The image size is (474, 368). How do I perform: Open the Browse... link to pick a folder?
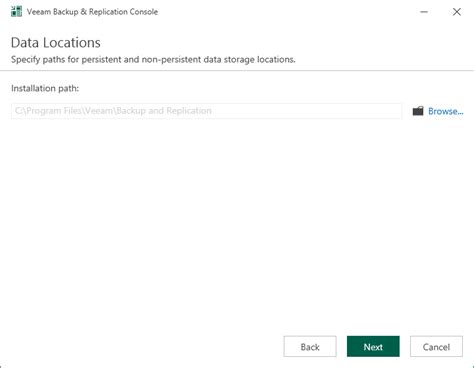tap(446, 111)
